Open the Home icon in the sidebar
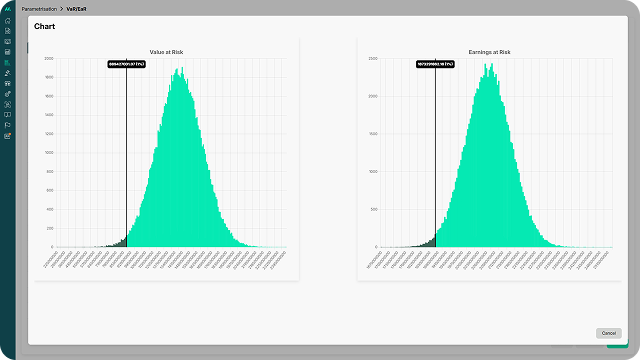Viewport: 640px width, 360px height. (x=7, y=20)
